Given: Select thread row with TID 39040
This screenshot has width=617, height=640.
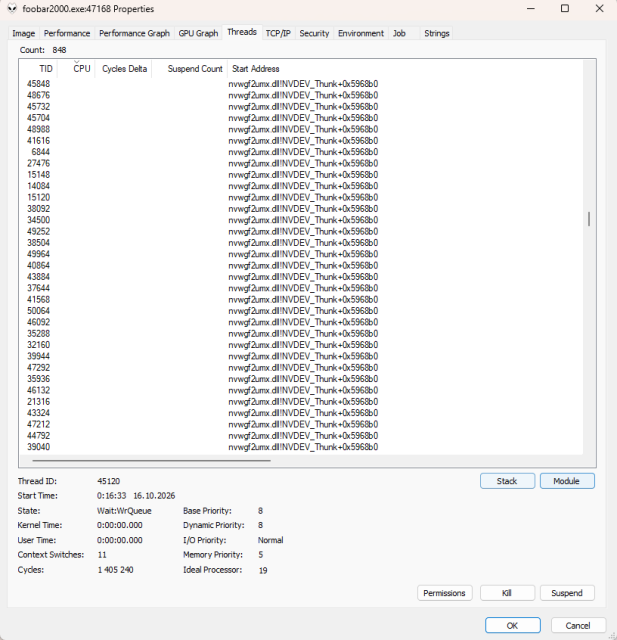Looking at the screenshot, I should [x=301, y=447].
